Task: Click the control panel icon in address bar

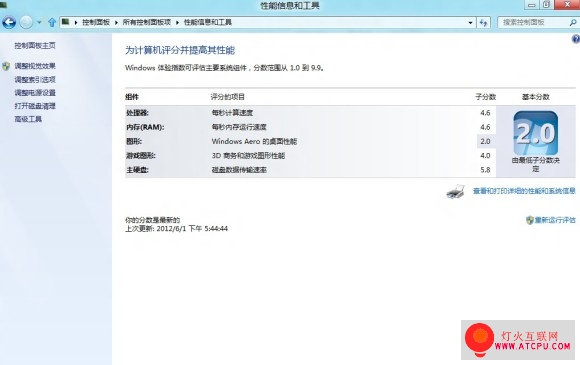Action: click(x=65, y=22)
